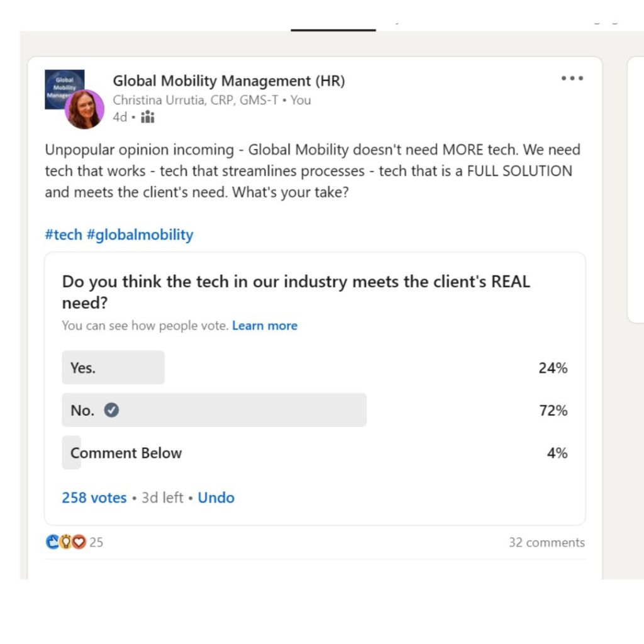
Task: Click the like reaction icon
Action: coord(53,542)
